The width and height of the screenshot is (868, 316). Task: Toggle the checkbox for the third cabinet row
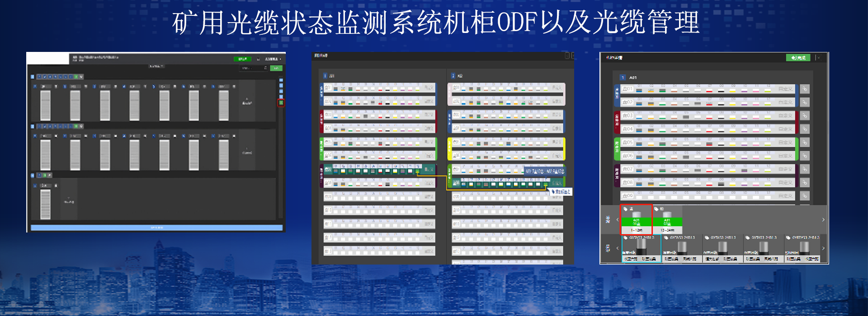tap(33, 175)
